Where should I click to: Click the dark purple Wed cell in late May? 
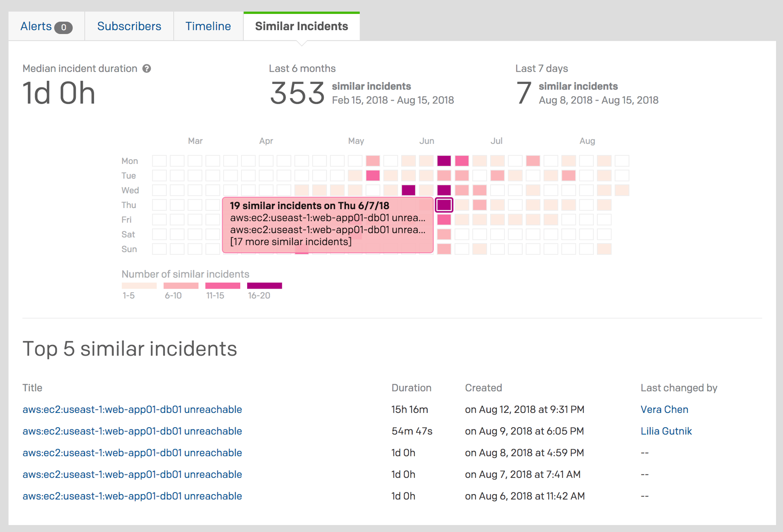[408, 190]
